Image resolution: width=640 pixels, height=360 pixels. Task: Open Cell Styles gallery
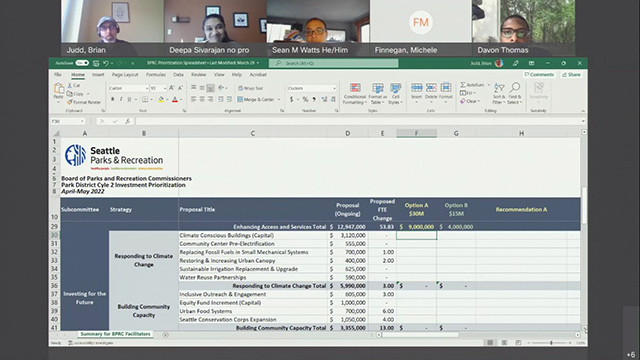click(x=395, y=94)
